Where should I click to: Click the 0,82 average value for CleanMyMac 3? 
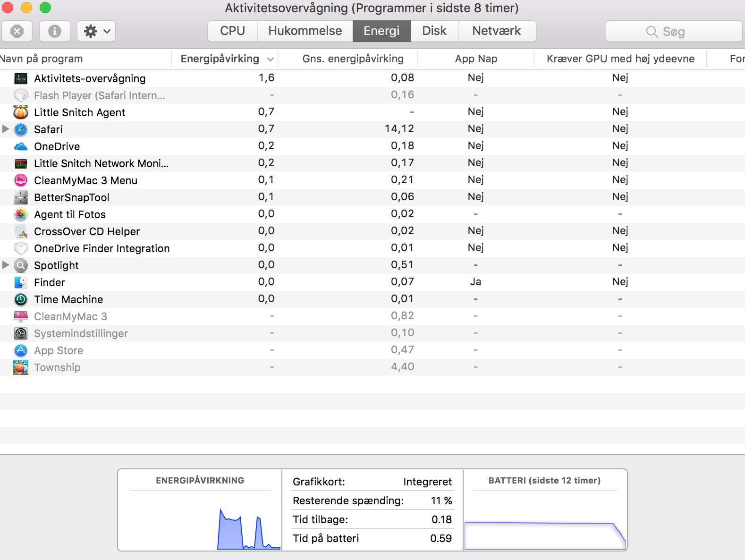[x=402, y=316]
